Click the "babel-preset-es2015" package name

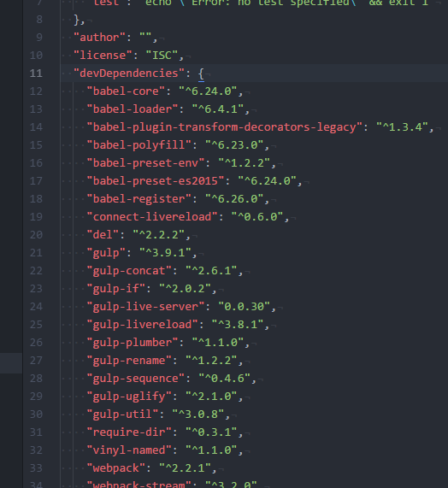[x=156, y=181]
